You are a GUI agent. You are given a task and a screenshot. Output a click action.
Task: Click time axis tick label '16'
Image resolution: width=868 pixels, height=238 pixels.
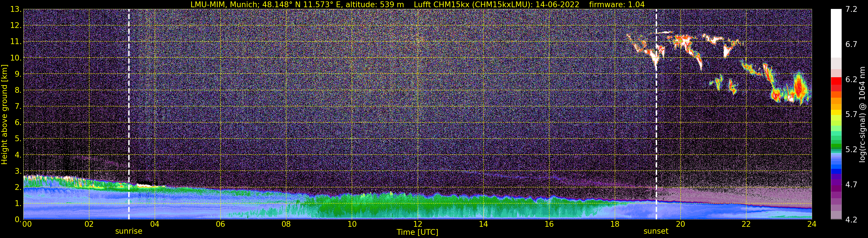coord(549,224)
